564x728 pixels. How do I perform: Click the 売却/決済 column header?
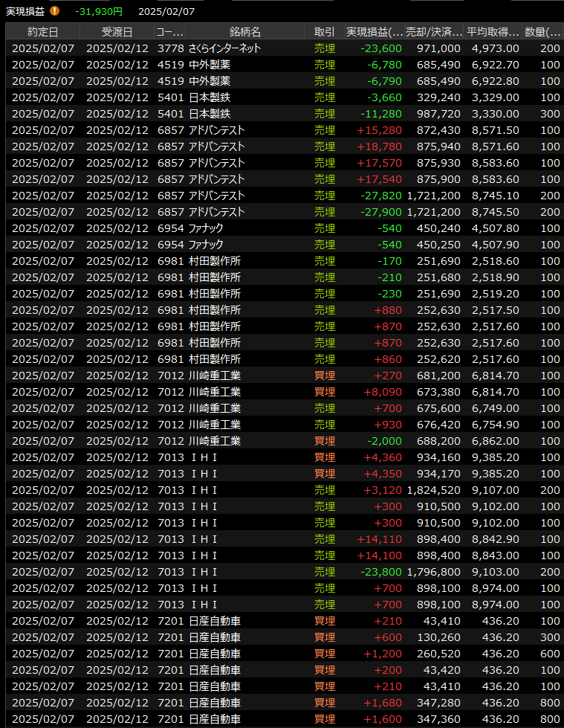point(434,32)
